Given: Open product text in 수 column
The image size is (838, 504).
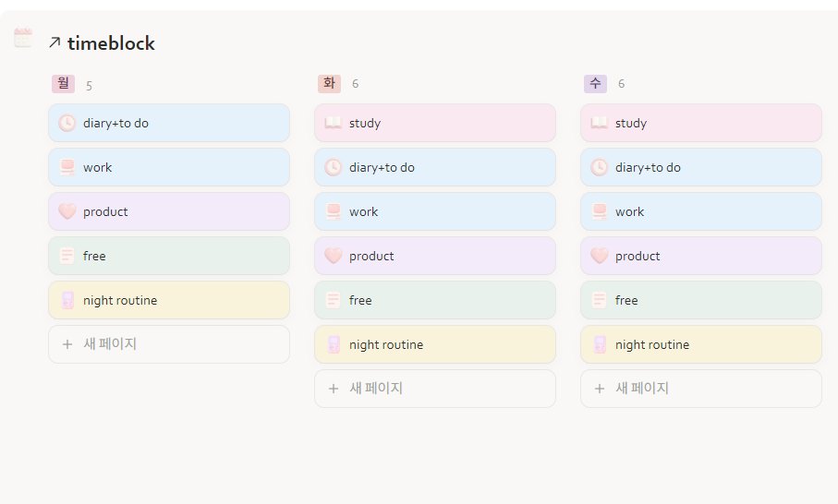Looking at the screenshot, I should (638, 257).
